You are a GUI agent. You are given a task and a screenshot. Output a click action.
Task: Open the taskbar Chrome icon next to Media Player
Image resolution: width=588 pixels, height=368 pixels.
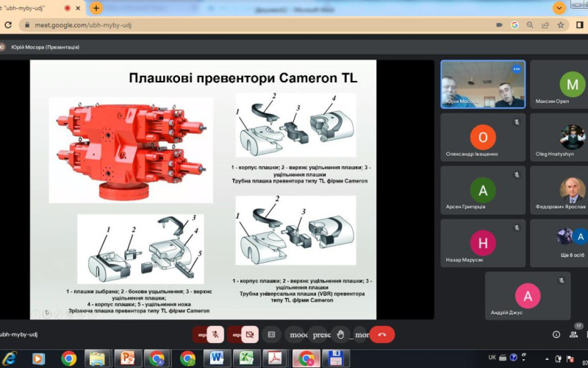68,358
